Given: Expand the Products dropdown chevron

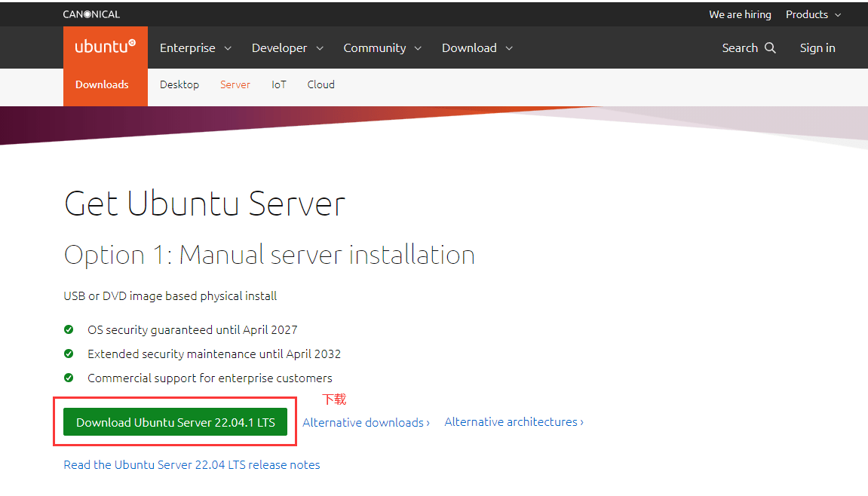Looking at the screenshot, I should 838,15.
